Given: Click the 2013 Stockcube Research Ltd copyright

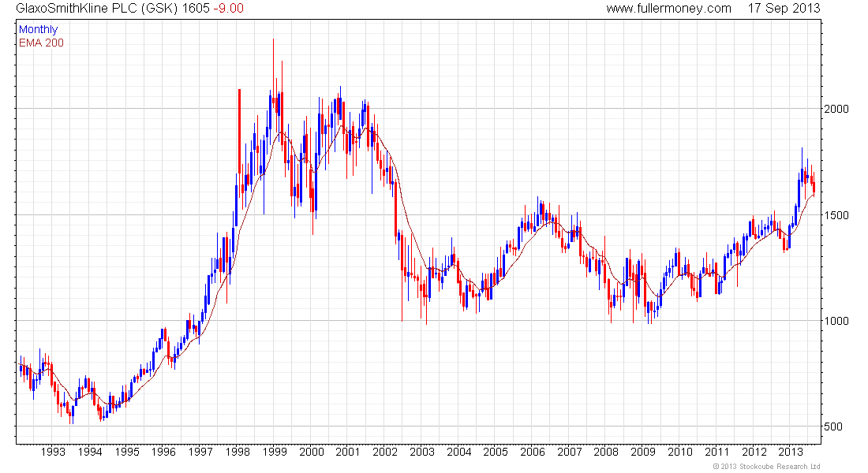Looking at the screenshot, I should pos(767,467).
